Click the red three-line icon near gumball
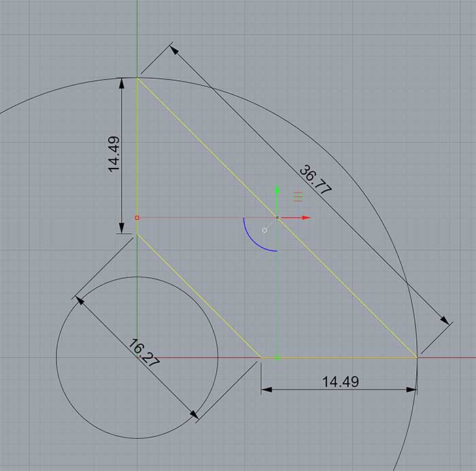 coord(298,196)
